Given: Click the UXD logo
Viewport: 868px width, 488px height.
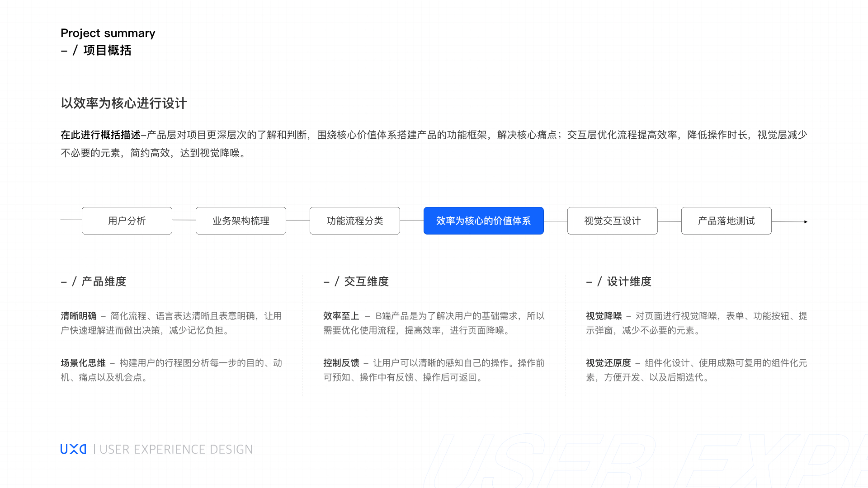Looking at the screenshot, I should [73, 449].
